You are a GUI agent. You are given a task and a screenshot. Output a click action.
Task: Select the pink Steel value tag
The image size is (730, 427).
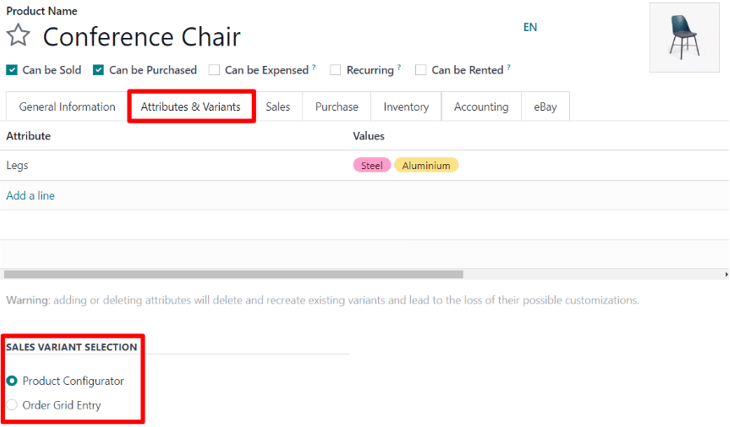[371, 166]
